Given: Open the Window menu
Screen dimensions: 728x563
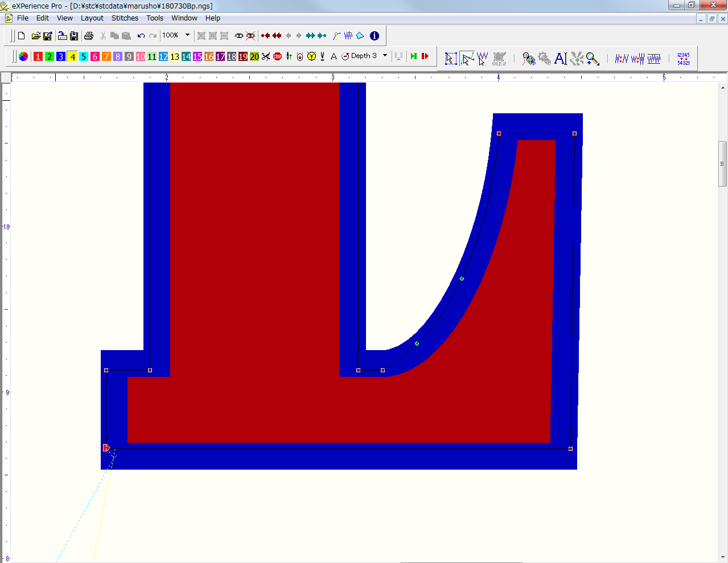Looking at the screenshot, I should point(184,18).
